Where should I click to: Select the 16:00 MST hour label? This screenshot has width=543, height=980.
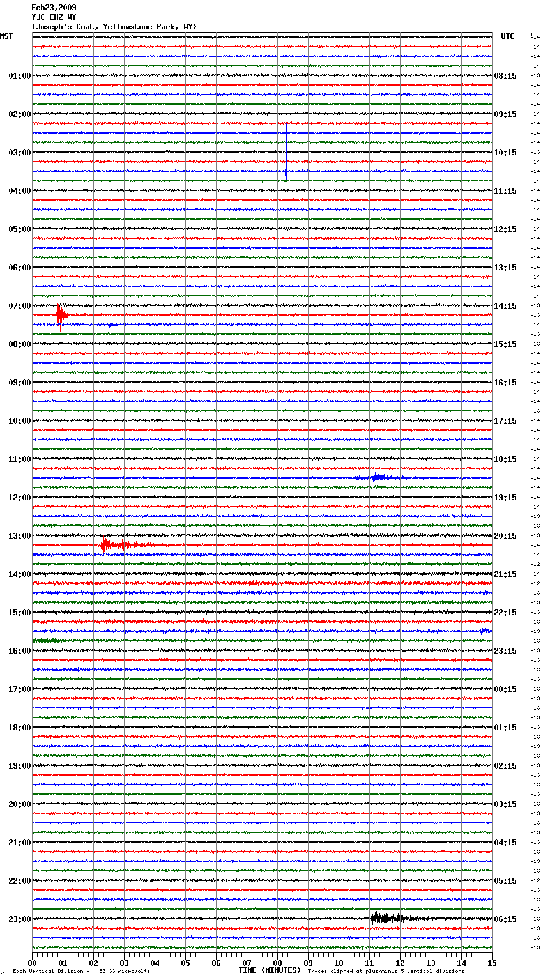coord(20,651)
